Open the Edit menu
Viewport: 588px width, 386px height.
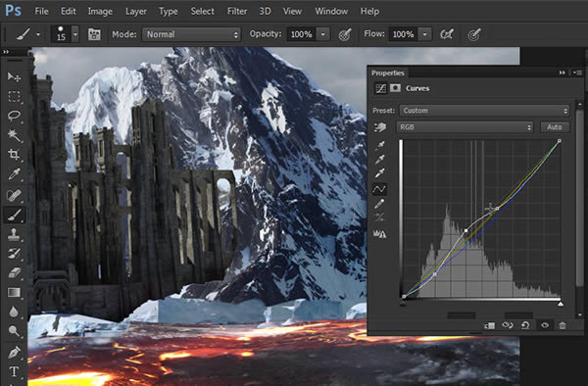[69, 11]
